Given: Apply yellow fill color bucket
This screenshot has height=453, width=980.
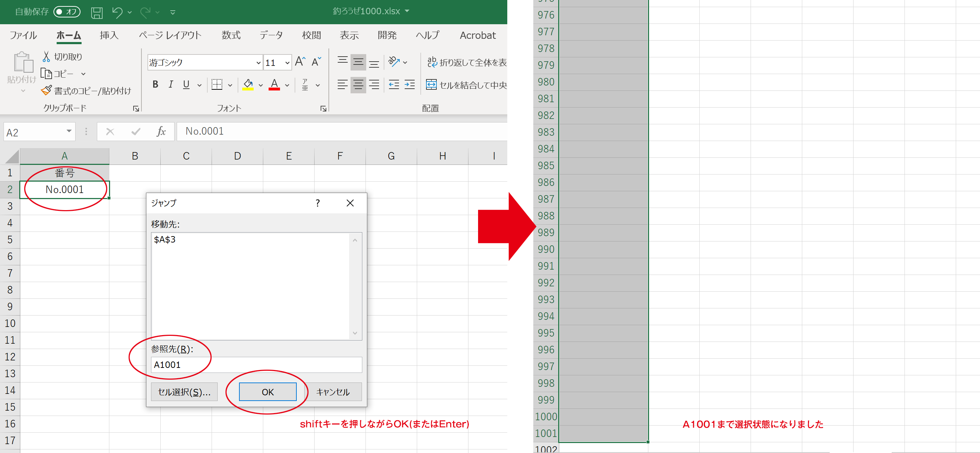Looking at the screenshot, I should [x=248, y=84].
